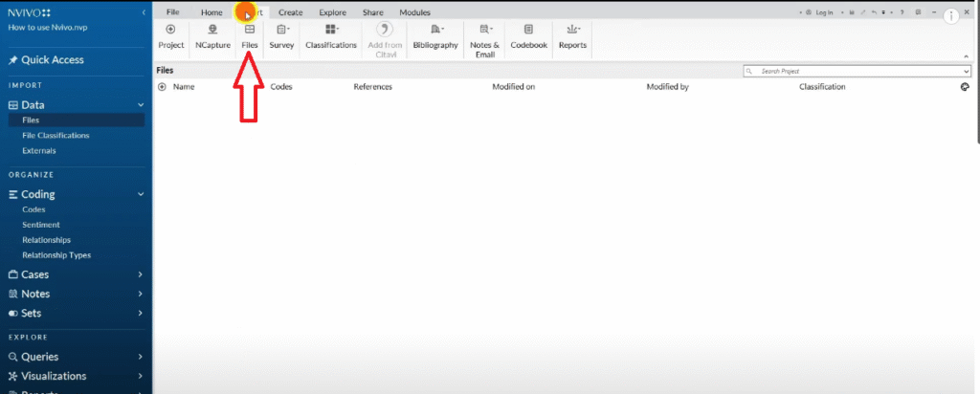This screenshot has height=394, width=980.
Task: Select the Cases heading in the sidebar
Action: click(x=29, y=274)
